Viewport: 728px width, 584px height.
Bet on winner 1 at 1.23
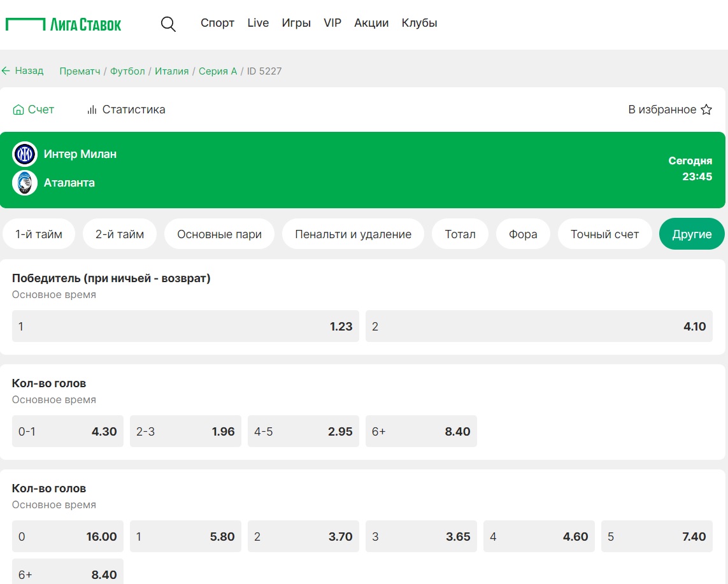[x=186, y=326]
